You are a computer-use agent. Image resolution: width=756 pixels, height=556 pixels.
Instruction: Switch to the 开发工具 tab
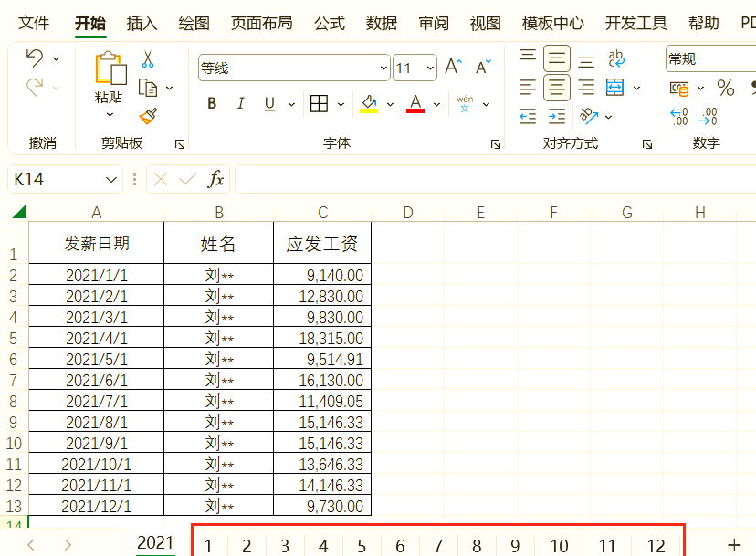pos(636,23)
